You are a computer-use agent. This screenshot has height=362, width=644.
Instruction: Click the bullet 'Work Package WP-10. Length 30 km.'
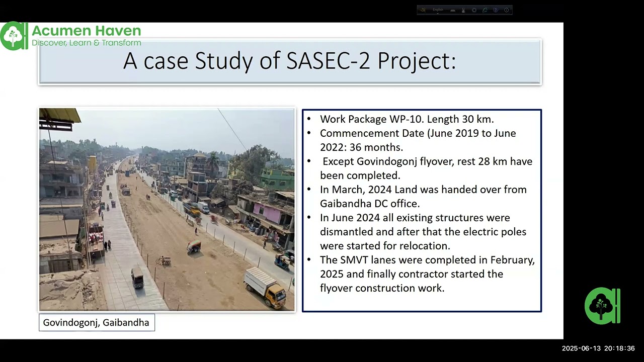[407, 119]
